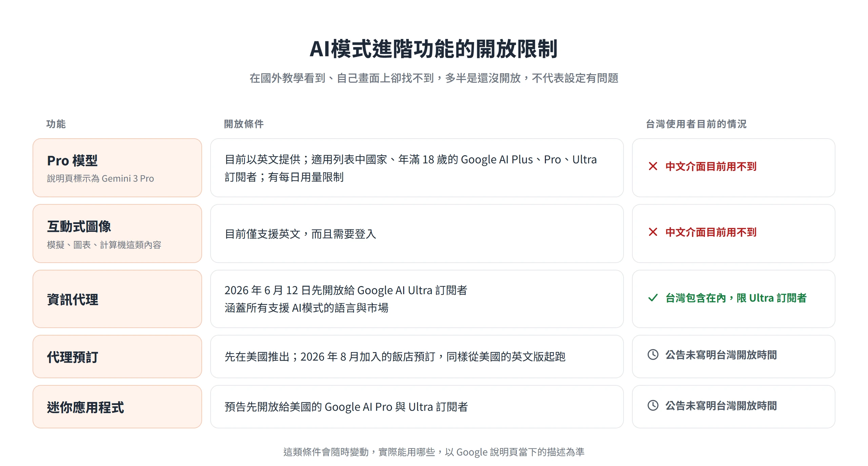Select the 互動式圖像 feature card title
Image resolution: width=868 pixels, height=466 pixels.
(79, 226)
